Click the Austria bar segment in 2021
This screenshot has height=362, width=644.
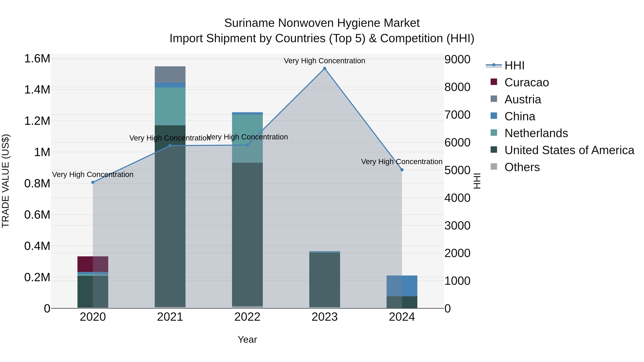pos(170,74)
